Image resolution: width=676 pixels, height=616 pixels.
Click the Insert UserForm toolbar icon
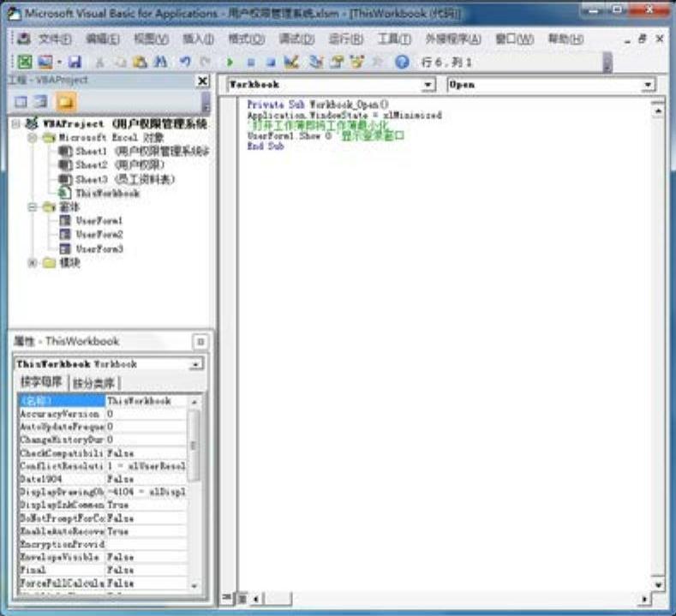pos(45,62)
